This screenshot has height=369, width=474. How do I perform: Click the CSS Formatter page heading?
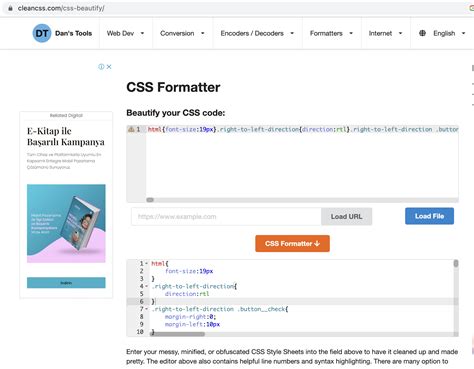(173, 87)
